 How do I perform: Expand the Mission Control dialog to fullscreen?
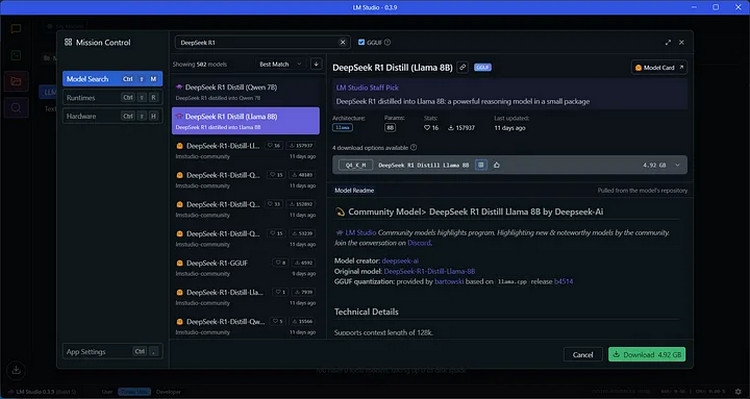click(x=668, y=43)
